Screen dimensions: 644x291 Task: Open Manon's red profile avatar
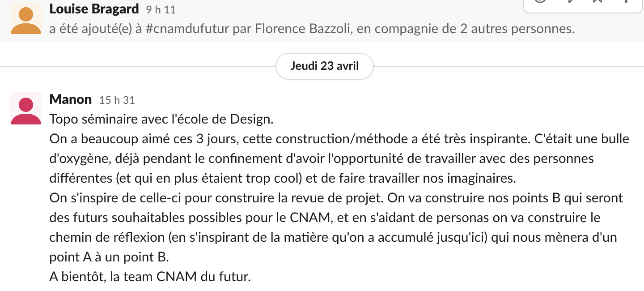(26, 109)
